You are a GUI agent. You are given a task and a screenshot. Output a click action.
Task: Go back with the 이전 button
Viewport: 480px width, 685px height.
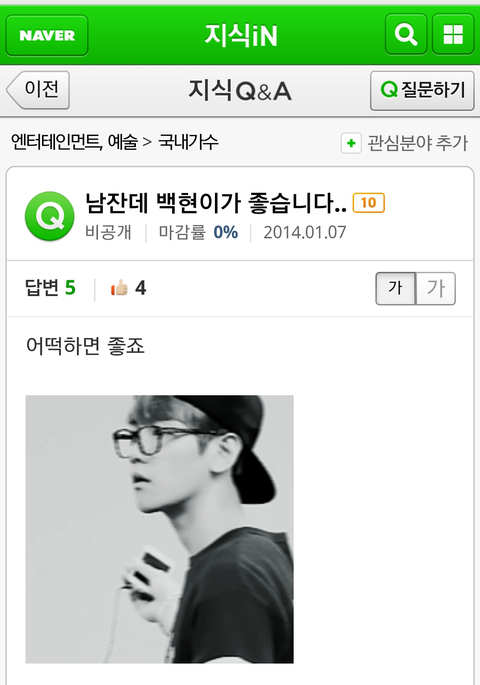click(38, 90)
